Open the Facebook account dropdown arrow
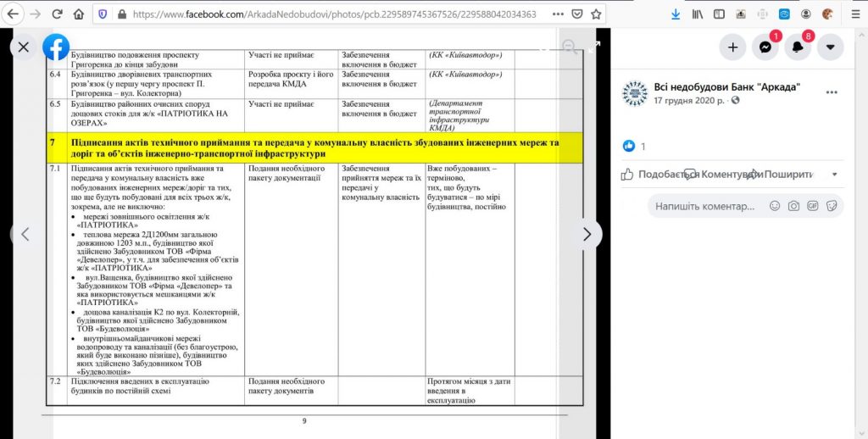 [831, 47]
